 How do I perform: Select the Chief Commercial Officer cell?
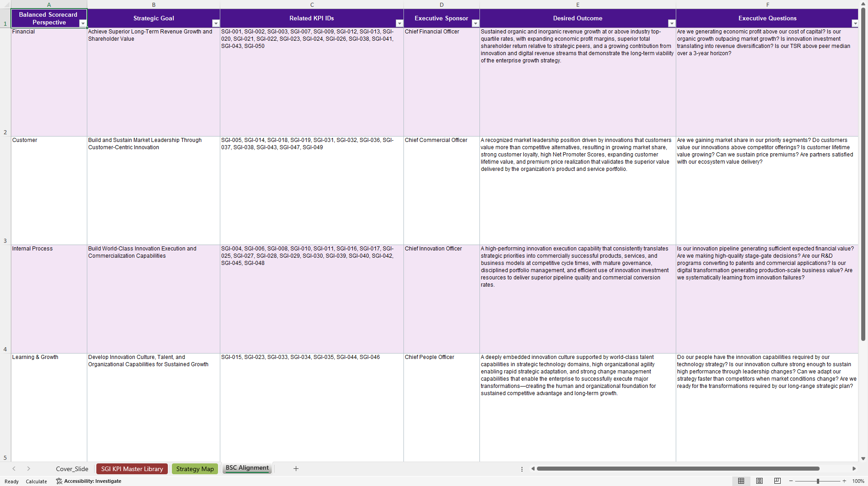(441, 191)
